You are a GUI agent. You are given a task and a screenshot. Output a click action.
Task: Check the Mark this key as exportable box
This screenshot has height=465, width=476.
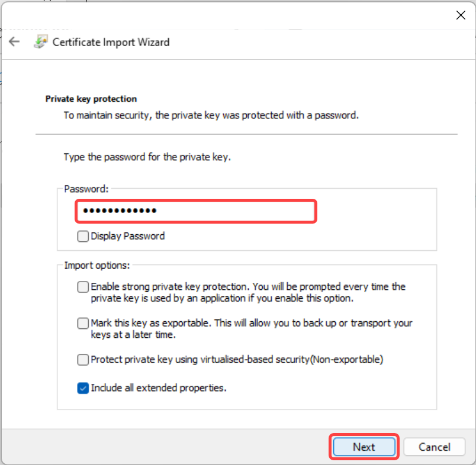point(83,324)
